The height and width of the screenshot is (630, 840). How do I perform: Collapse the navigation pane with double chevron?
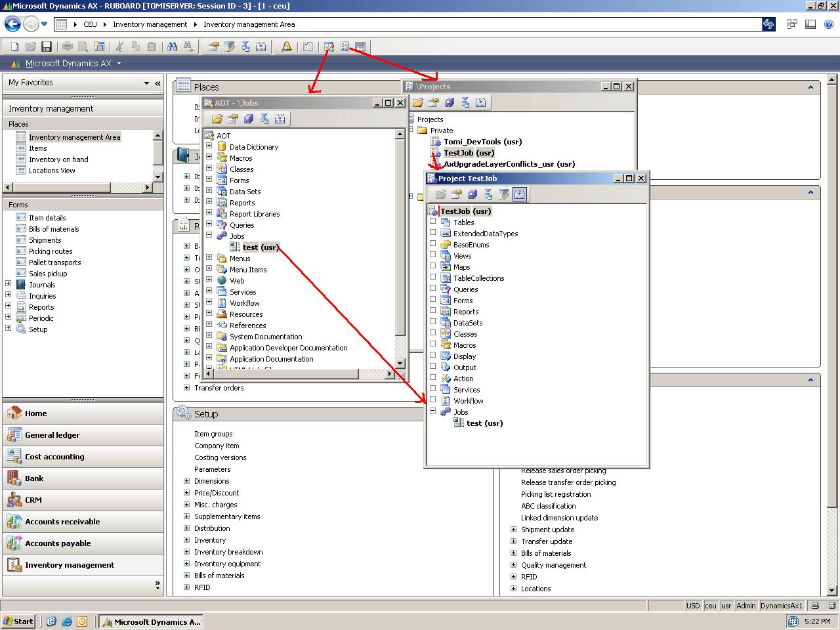(157, 83)
